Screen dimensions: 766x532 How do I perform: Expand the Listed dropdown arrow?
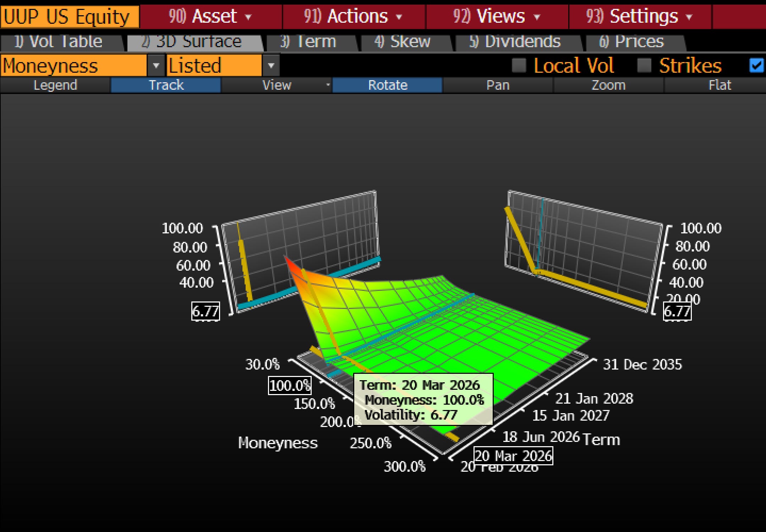click(271, 66)
